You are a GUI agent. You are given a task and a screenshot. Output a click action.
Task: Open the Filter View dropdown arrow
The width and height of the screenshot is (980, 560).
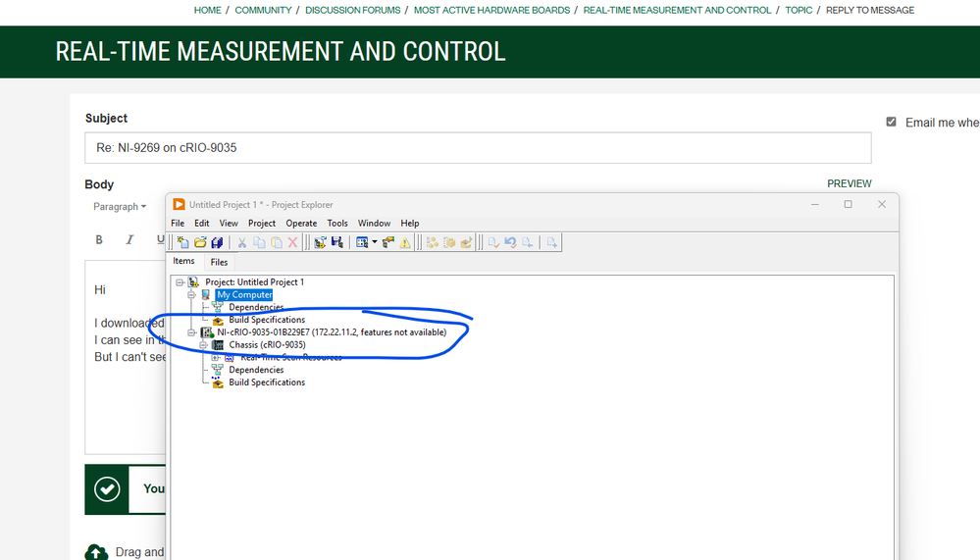pyautogui.click(x=375, y=242)
